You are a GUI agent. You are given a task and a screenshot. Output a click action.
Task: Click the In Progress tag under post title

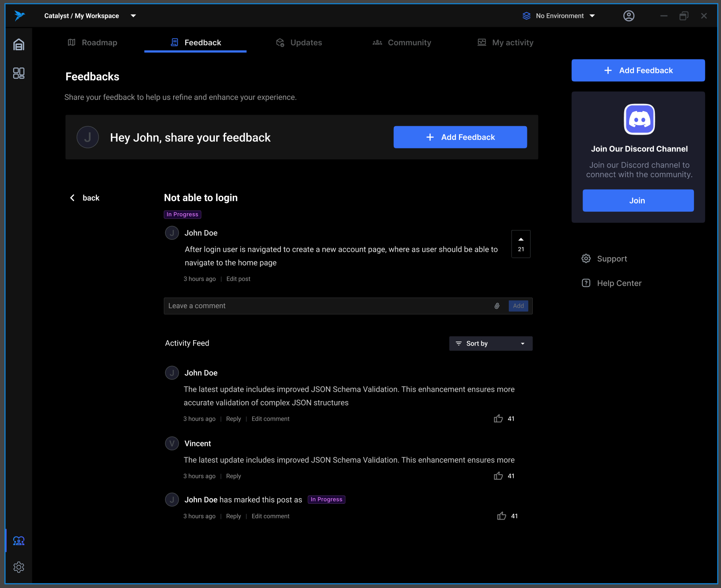182,215
